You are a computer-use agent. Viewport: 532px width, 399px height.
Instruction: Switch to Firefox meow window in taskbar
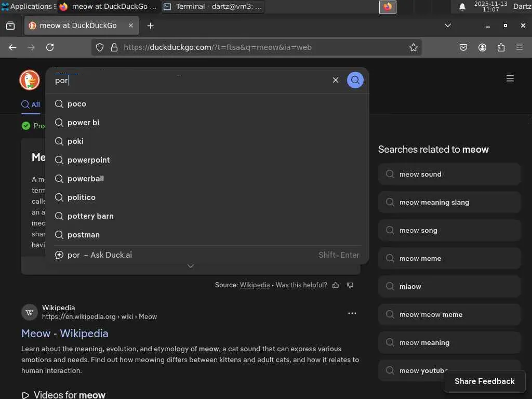108,6
